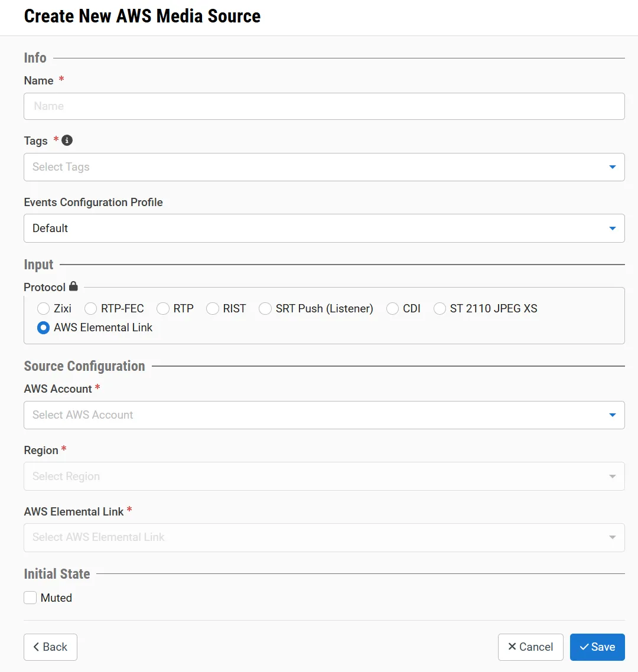Select the Zixi protocol radio button
This screenshot has width=638, height=672.
[x=43, y=309]
